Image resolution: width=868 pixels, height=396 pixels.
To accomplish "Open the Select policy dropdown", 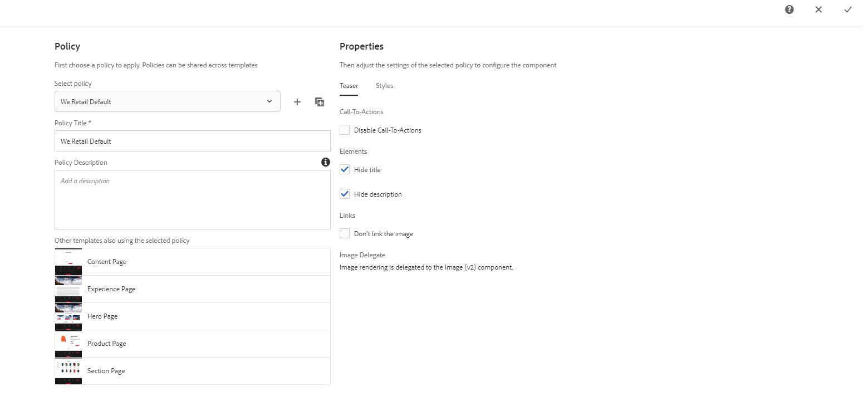I will coord(167,102).
